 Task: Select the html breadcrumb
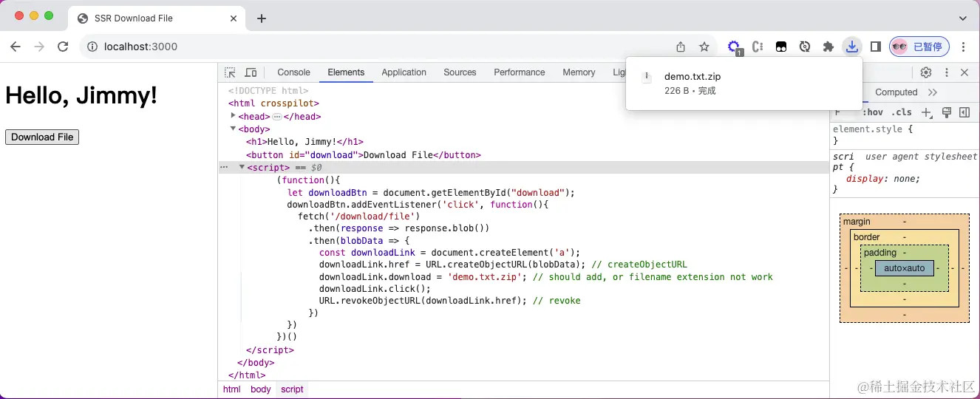tap(232, 389)
